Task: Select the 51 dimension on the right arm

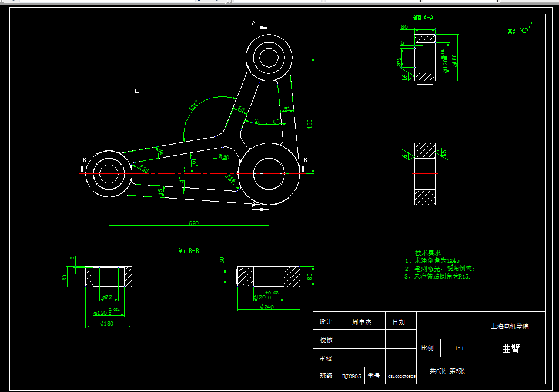Action: coord(287,109)
